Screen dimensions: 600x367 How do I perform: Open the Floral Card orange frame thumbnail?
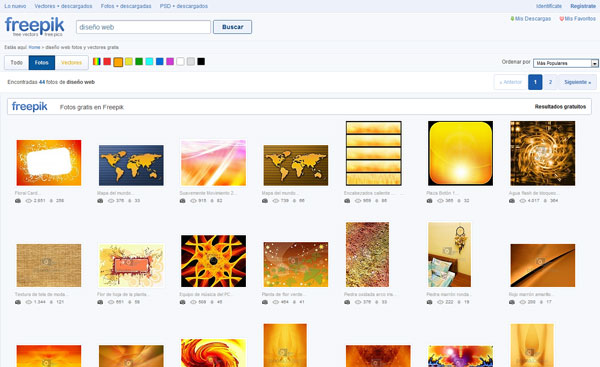[49, 163]
